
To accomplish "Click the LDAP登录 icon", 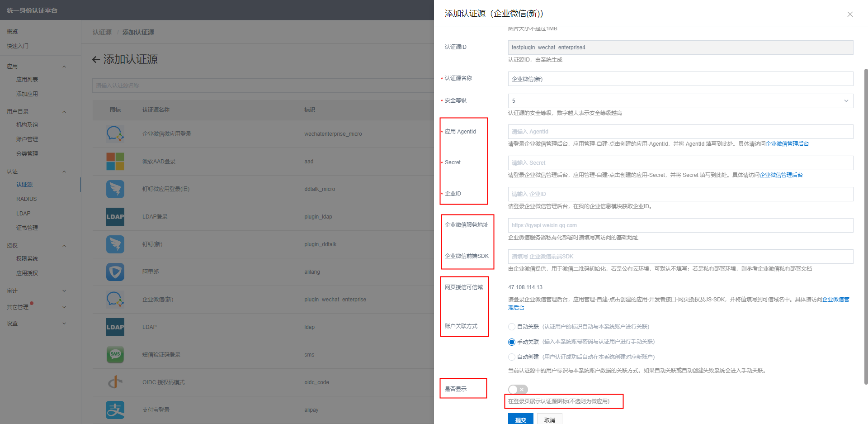I will click(x=115, y=217).
